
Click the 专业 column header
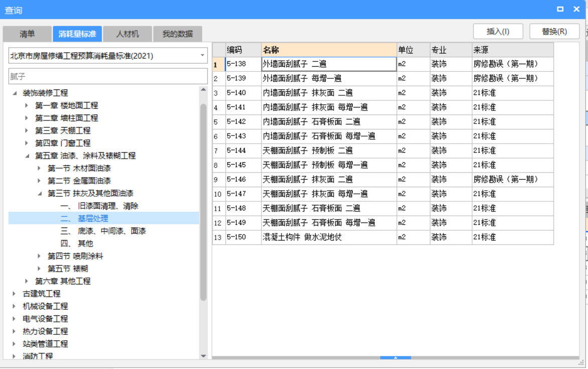[451, 50]
